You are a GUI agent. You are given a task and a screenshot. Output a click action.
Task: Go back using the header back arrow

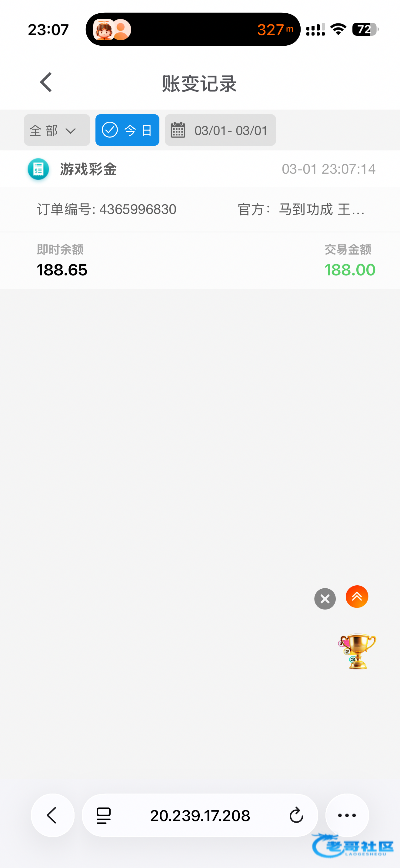pyautogui.click(x=46, y=82)
